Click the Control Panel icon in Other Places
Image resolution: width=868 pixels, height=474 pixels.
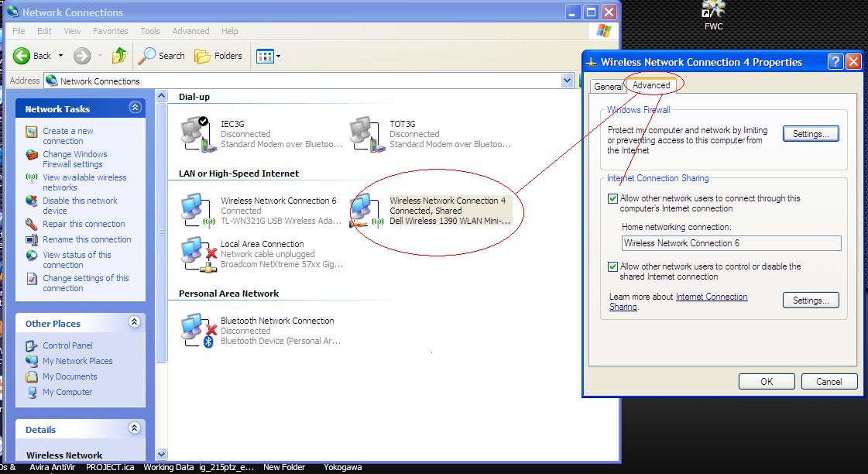point(32,345)
